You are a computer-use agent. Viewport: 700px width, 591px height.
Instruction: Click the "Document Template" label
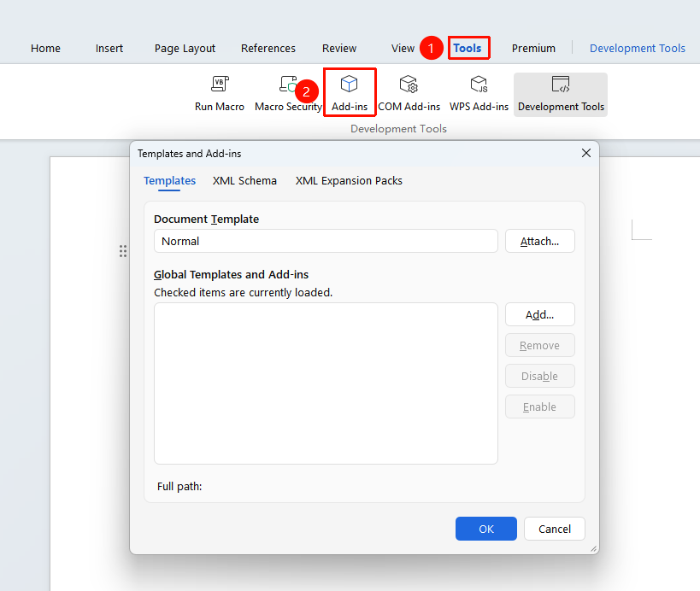click(206, 219)
